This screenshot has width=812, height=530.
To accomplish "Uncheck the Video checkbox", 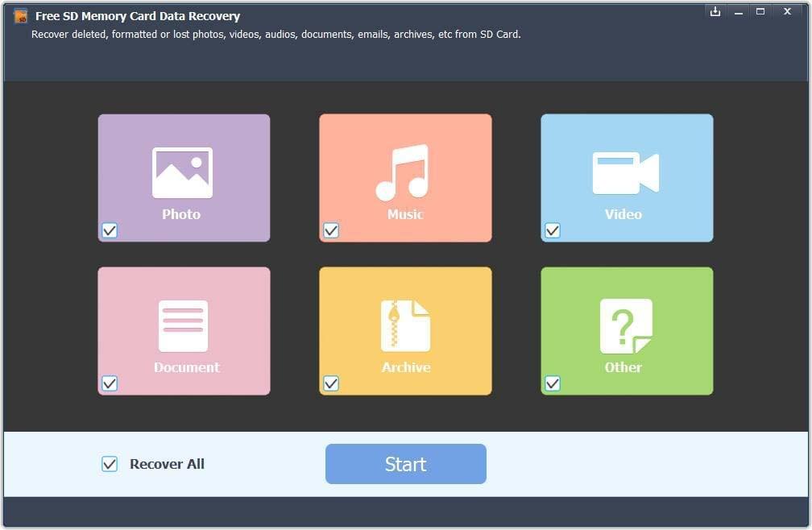I will 553,230.
